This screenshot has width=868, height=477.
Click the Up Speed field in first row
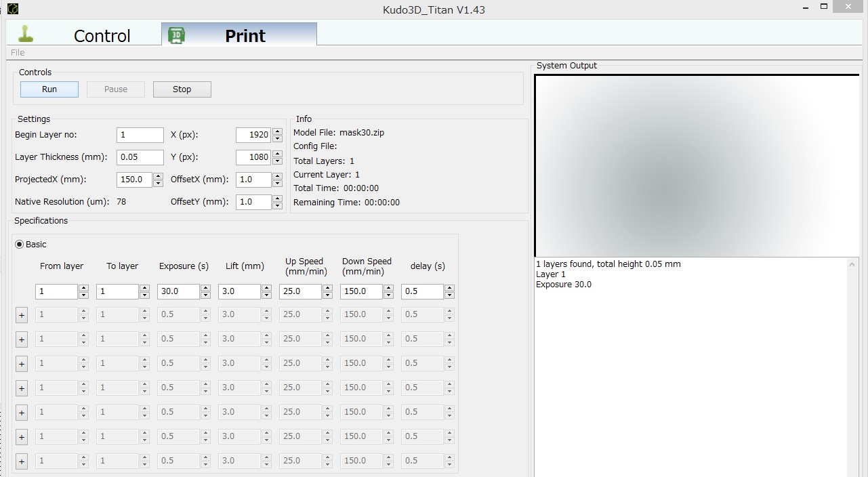point(299,291)
